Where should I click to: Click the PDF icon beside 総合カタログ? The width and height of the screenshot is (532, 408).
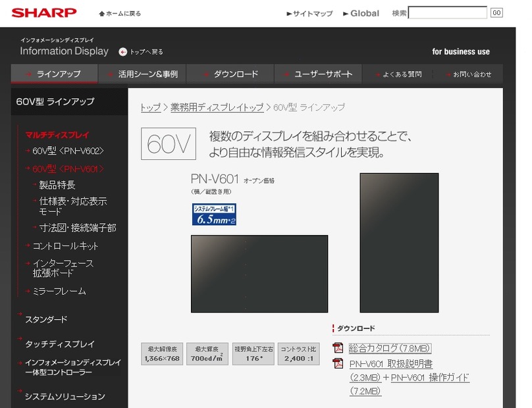(338, 348)
